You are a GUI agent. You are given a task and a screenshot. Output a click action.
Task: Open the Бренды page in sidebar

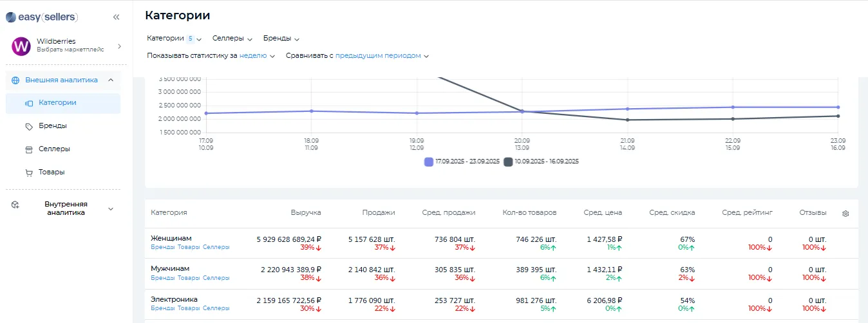53,126
